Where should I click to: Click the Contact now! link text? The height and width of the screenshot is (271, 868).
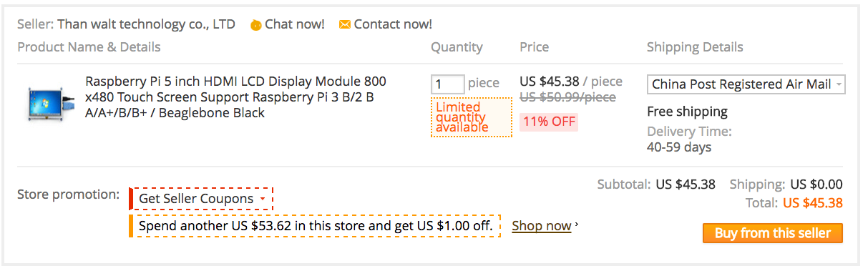click(x=393, y=24)
